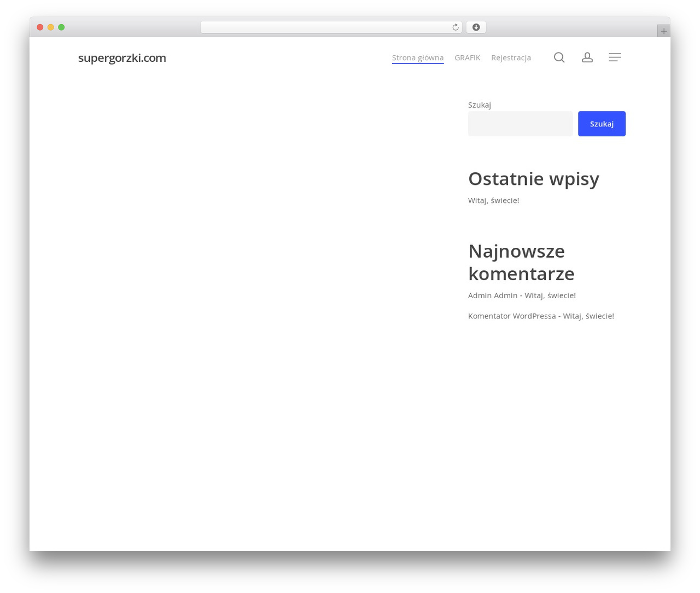
Task: Click the supergorzki.com site logo
Action: (x=122, y=58)
